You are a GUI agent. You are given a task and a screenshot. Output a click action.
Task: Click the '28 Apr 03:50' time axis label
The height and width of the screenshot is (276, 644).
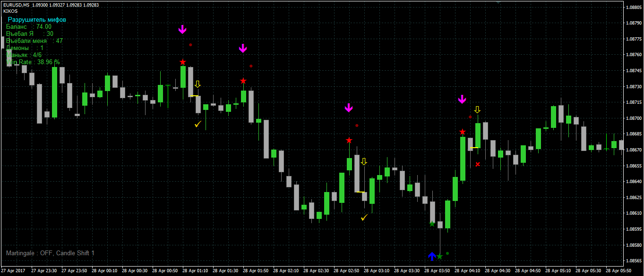(437, 271)
